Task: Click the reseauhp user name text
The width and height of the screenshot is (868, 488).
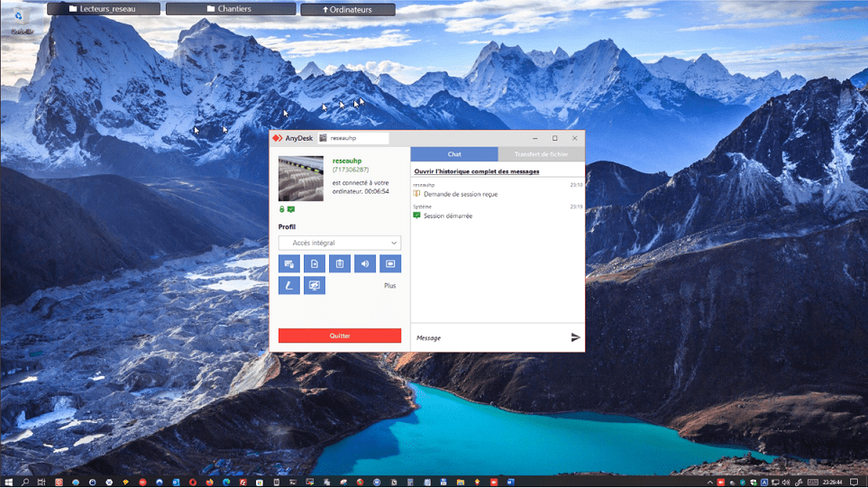Action: [347, 161]
